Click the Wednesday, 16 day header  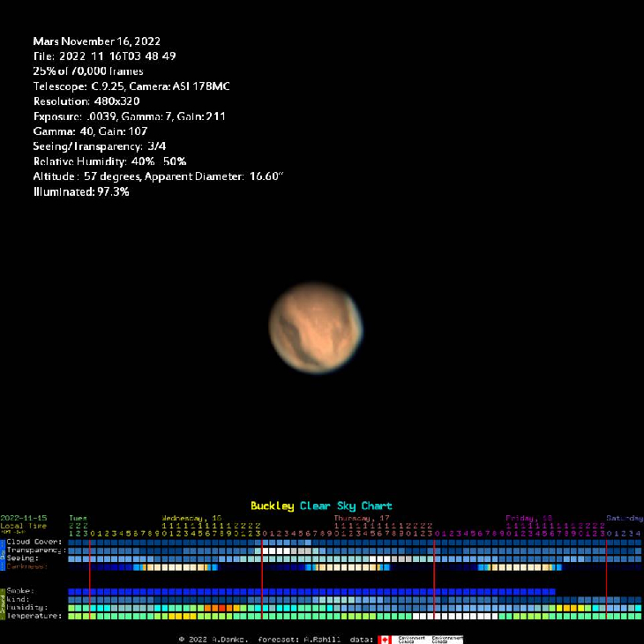[191, 518]
